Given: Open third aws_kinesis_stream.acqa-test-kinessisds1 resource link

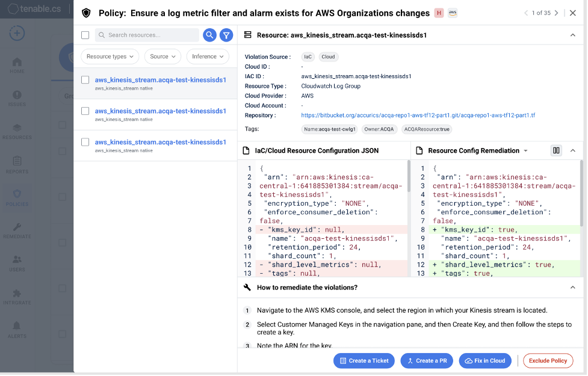Looking at the screenshot, I should 161,142.
